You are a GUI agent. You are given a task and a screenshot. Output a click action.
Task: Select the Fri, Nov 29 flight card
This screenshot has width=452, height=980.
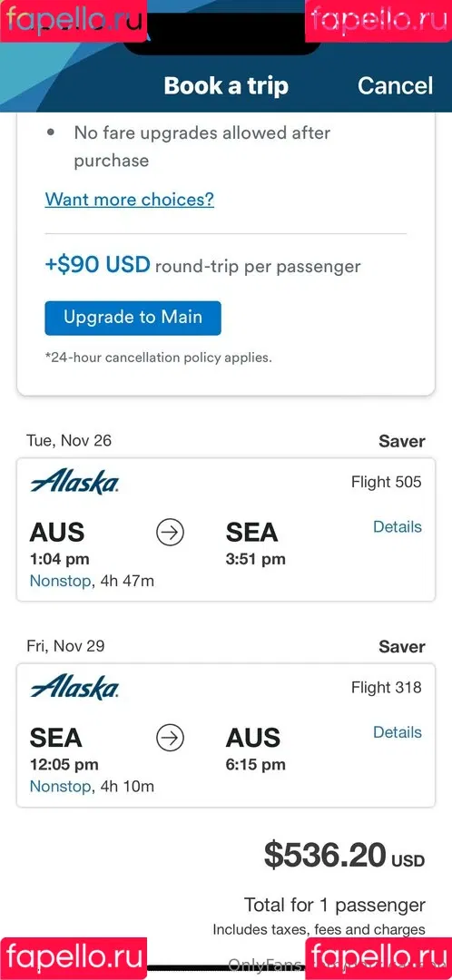226,735
